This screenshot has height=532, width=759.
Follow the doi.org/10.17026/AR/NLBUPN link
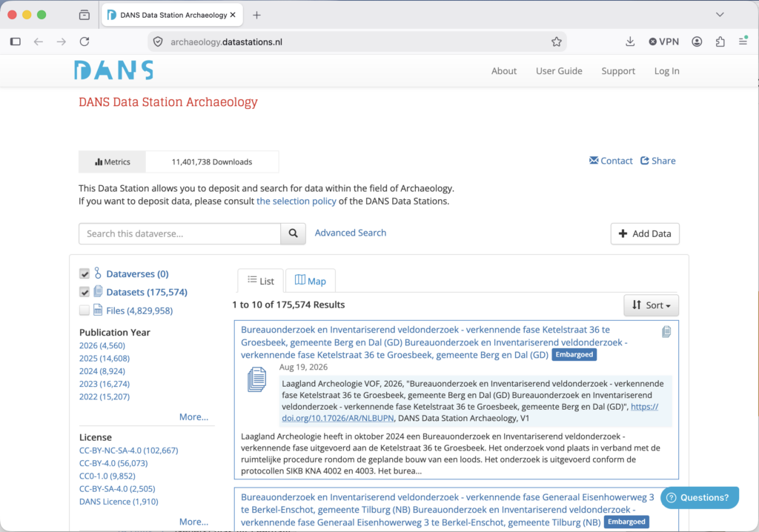pos(337,418)
